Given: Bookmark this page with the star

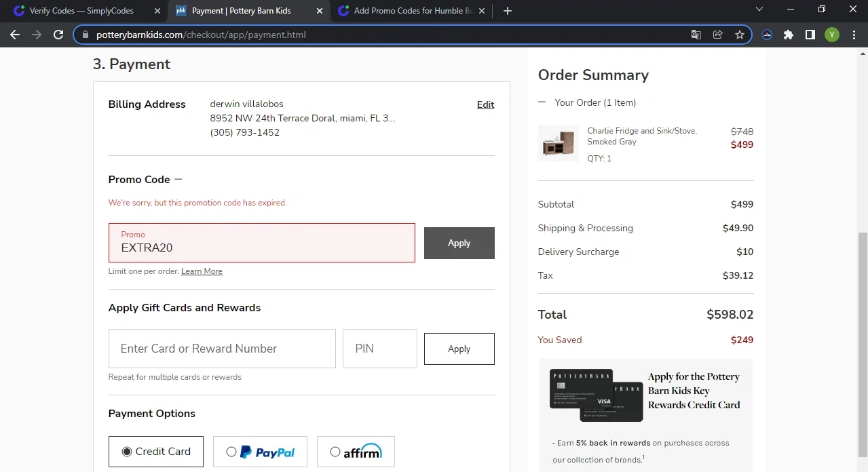Looking at the screenshot, I should pos(740,35).
